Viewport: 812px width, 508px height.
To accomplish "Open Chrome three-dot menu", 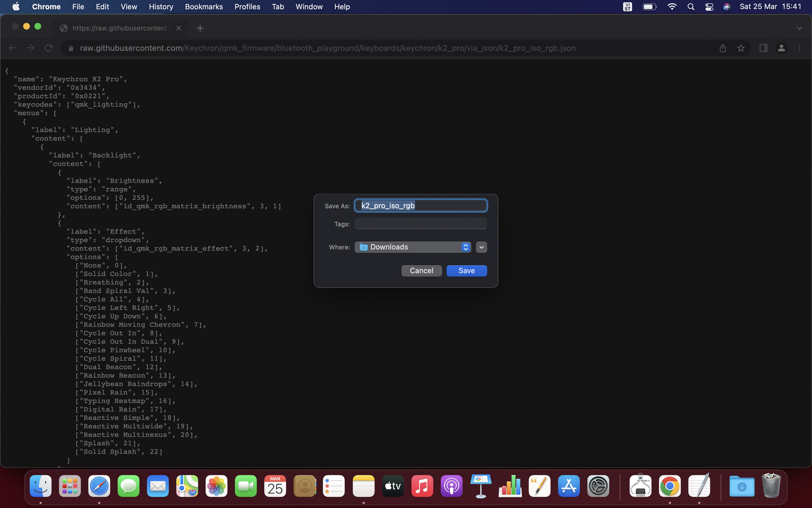I will [x=799, y=48].
